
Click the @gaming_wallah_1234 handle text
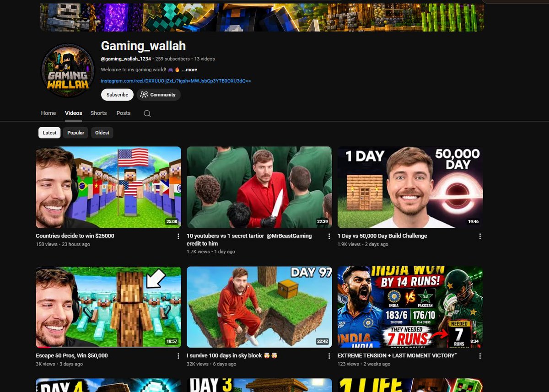point(126,59)
